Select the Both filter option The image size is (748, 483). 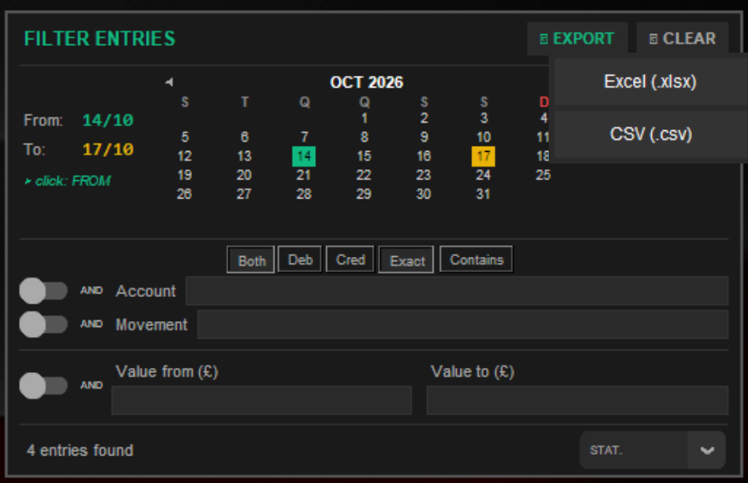point(251,260)
